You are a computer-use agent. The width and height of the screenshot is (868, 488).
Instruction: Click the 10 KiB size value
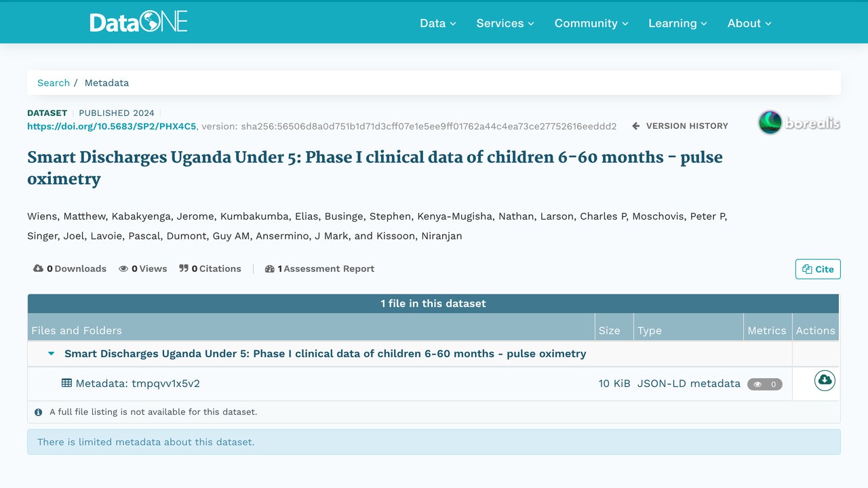614,384
